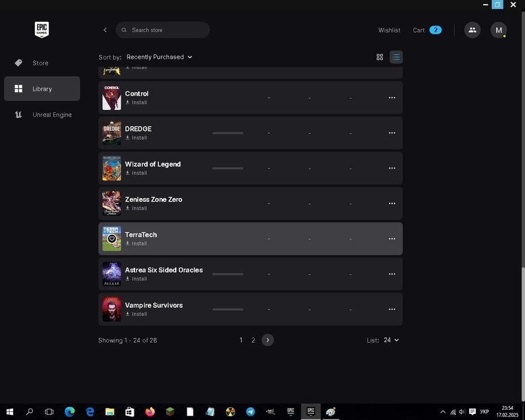The image size is (525, 420).
Task: Click the Epic Games logo
Action: 42,29
